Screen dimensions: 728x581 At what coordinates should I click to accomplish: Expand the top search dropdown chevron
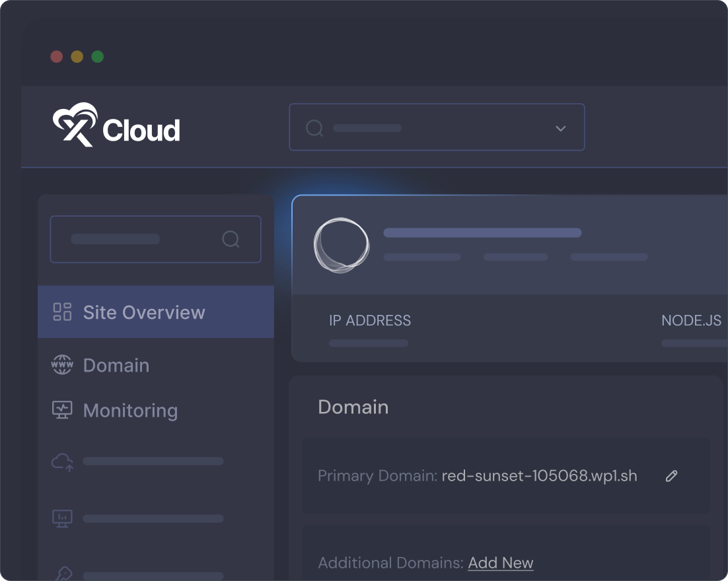coord(560,128)
